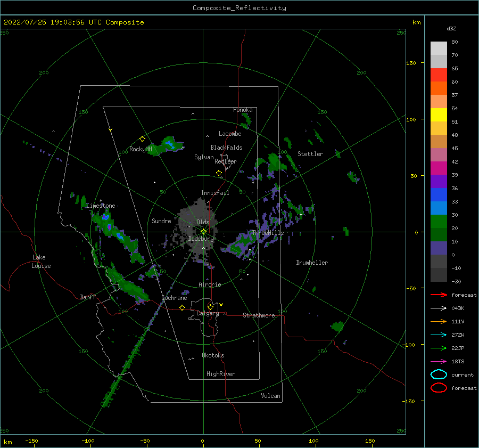Screen dimensions: 479x448
Task: Click the storm cell east of RockyMH
Action: [x=167, y=145]
